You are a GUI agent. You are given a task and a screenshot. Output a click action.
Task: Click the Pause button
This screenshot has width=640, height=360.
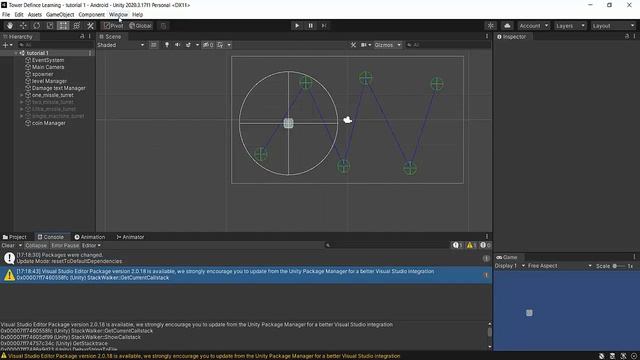[310, 26]
